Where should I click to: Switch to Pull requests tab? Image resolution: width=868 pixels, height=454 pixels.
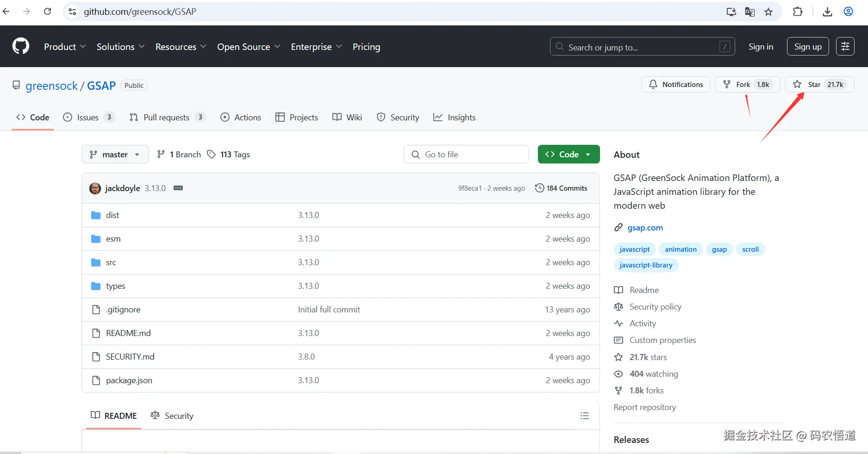pos(167,117)
